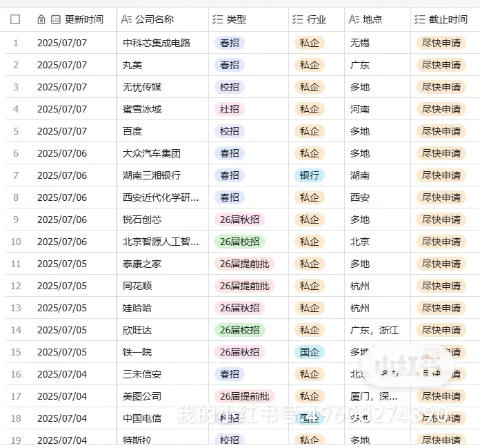This screenshot has width=480, height=448.
Task: Select the 同花顺 company cell
Action: [163, 285]
